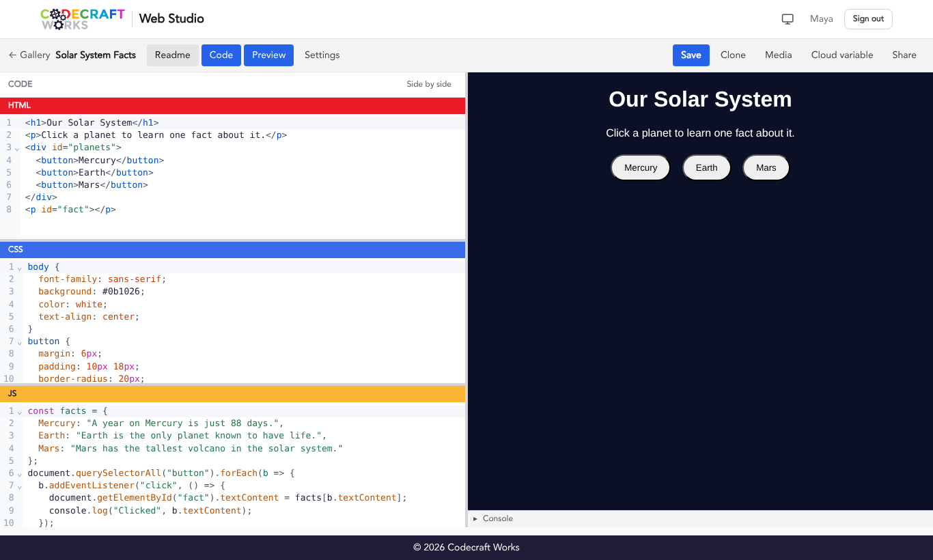933x560 pixels.
Task: Fold the button rule in CSS
Action: click(x=19, y=342)
